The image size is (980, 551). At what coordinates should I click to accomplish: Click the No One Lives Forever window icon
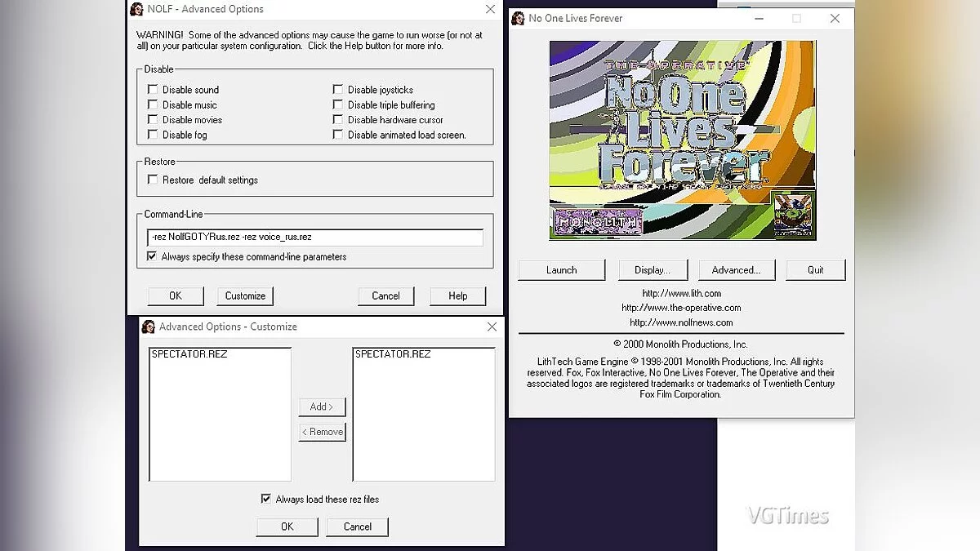click(x=518, y=18)
